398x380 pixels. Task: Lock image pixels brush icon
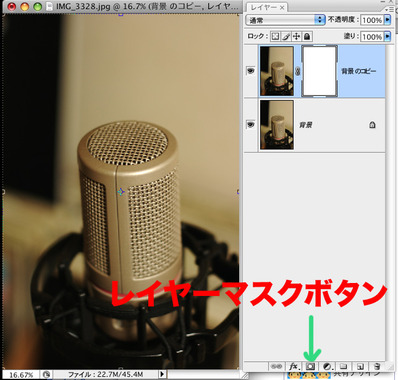click(286, 36)
